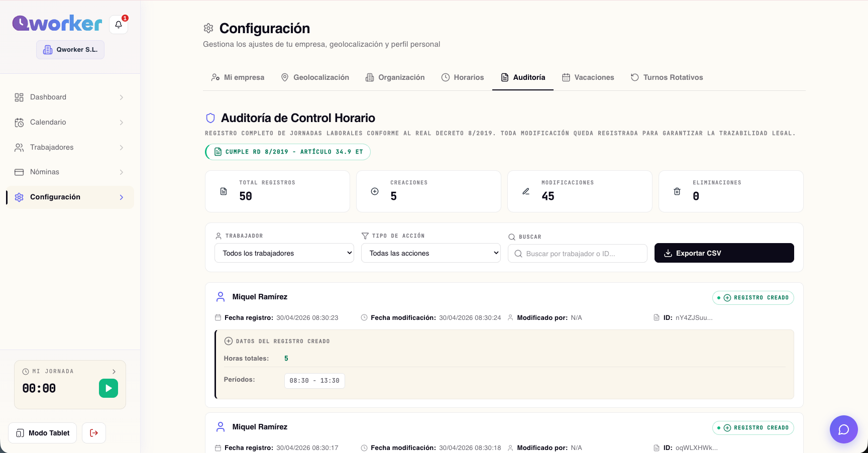Expand the Nóminas chevron
Screen dimensions: 868x453
[x=122, y=172]
